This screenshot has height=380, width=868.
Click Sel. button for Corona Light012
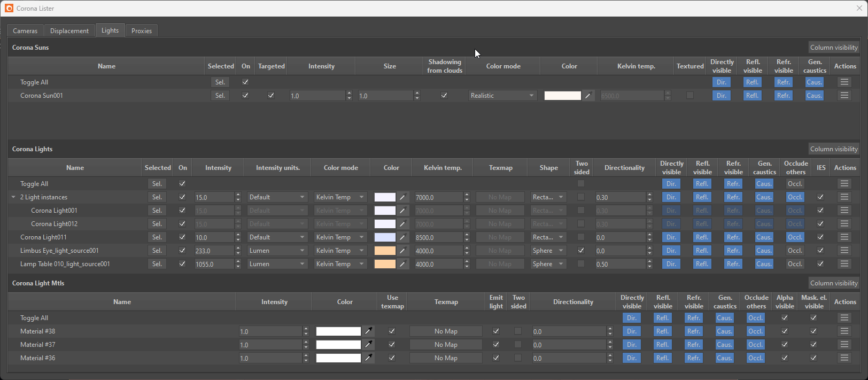157,224
